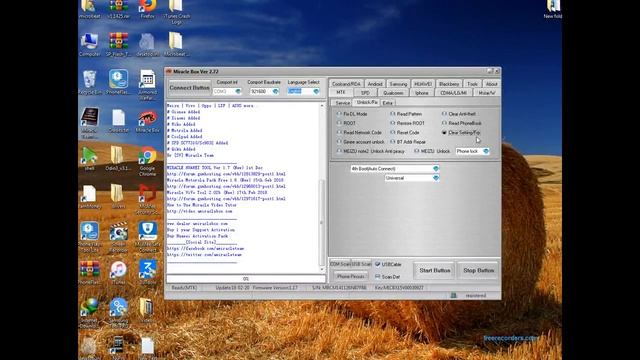Choose the Remove ROOT option
Viewport: 640px width, 360px height.
point(407,123)
